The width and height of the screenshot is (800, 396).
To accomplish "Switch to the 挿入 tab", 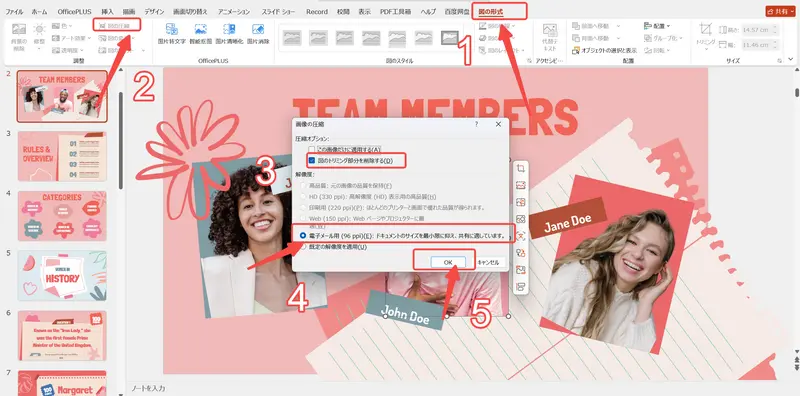I will (x=107, y=11).
